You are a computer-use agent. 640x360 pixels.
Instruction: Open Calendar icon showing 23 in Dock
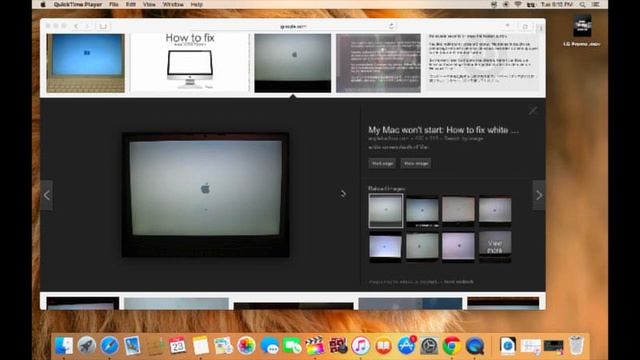[178, 346]
